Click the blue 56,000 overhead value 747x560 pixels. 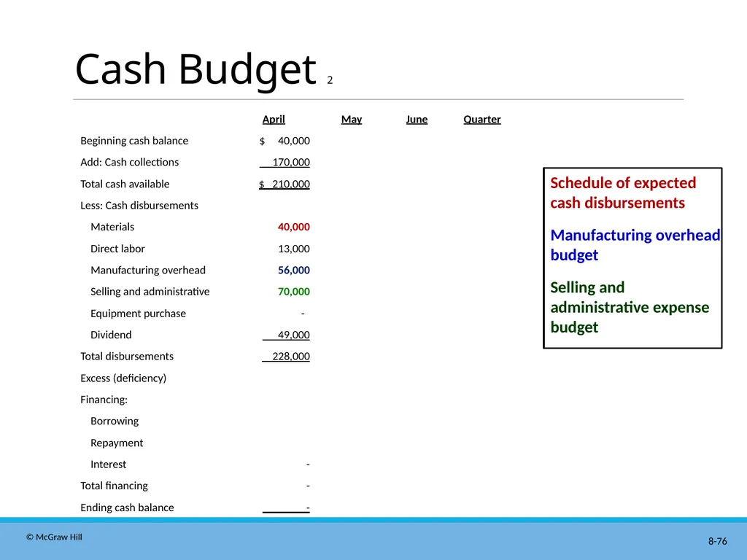coord(294,271)
